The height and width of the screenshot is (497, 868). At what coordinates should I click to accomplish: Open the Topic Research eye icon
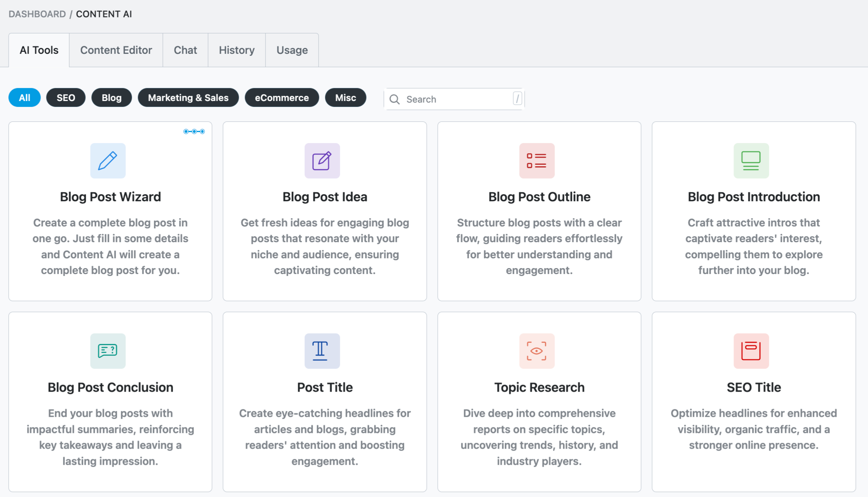point(537,351)
